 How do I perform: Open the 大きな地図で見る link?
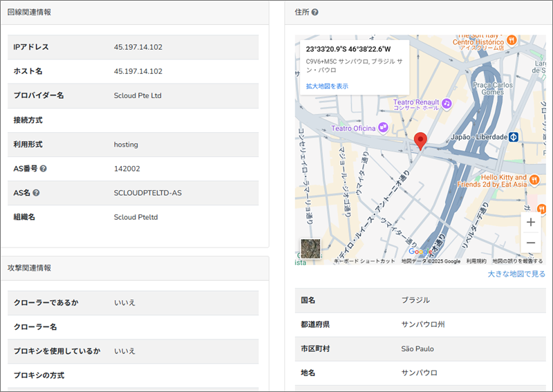click(x=516, y=274)
